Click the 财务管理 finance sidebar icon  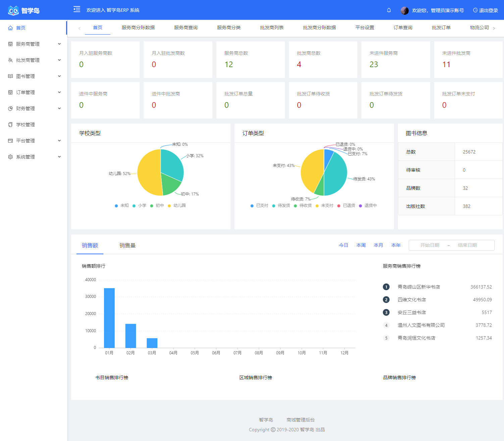coord(10,108)
